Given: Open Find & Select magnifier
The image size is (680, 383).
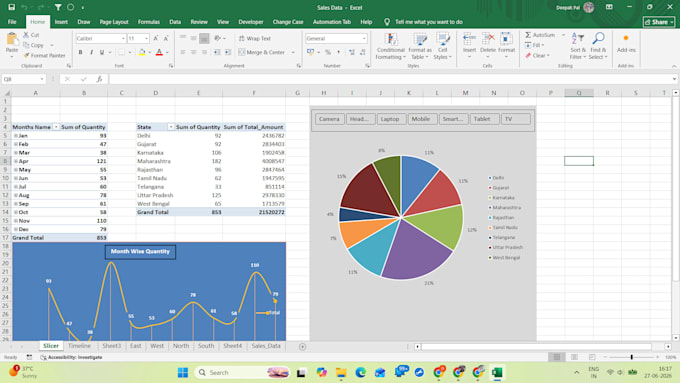Looking at the screenshot, I should (598, 46).
